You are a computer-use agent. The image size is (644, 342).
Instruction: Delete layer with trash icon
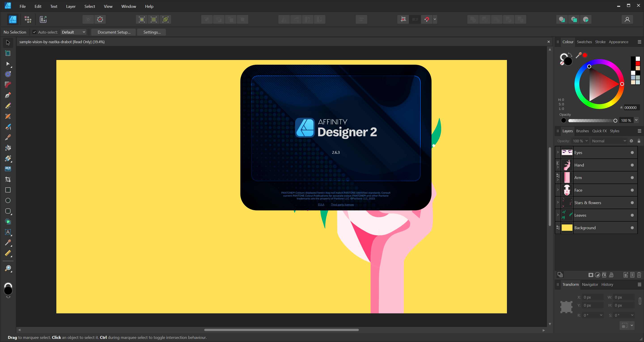(639, 275)
